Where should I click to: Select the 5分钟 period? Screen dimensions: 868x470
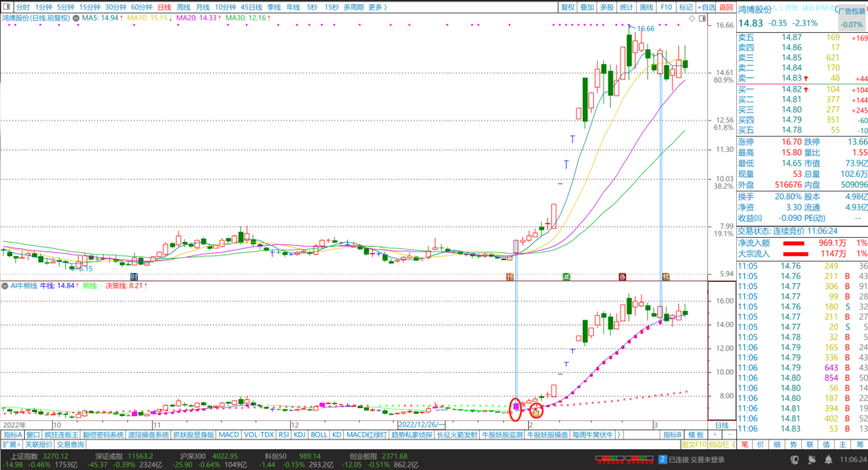65,7
